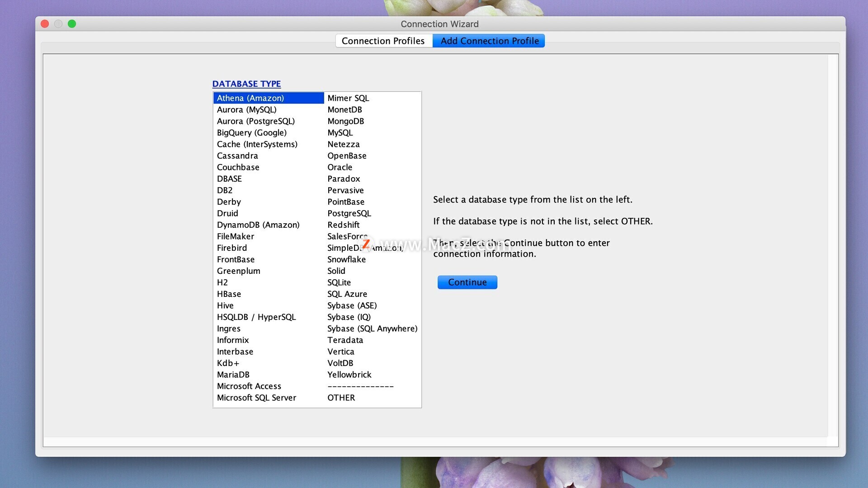
Task: Select VoltDB database type
Action: 373,363
